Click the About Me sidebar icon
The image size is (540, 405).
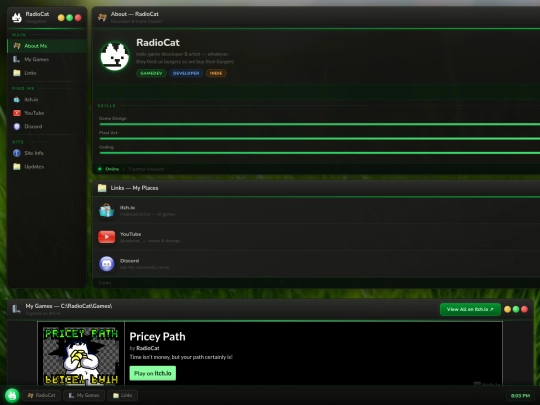17,46
